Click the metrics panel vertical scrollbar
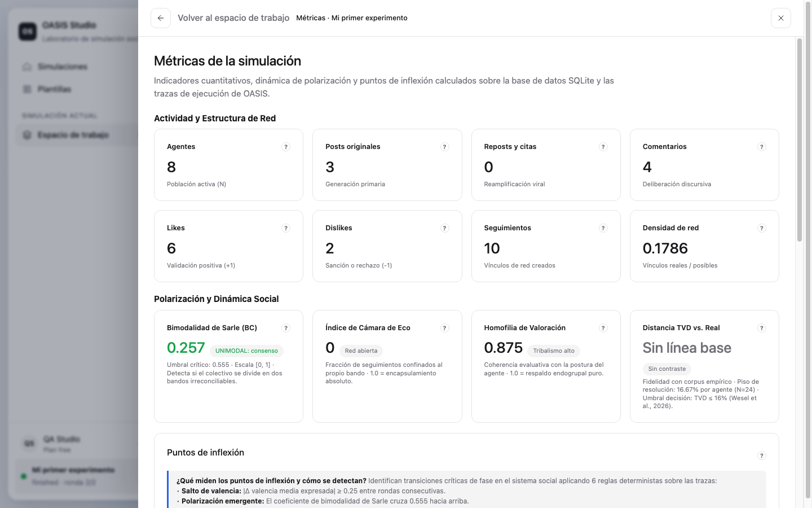Viewport: 812px width, 508px height. point(799,139)
